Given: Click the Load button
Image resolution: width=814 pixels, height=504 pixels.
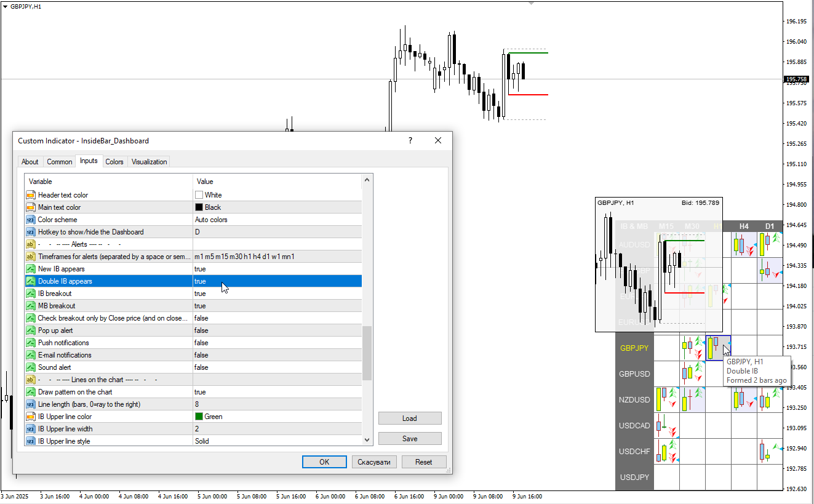Looking at the screenshot, I should click(x=410, y=418).
